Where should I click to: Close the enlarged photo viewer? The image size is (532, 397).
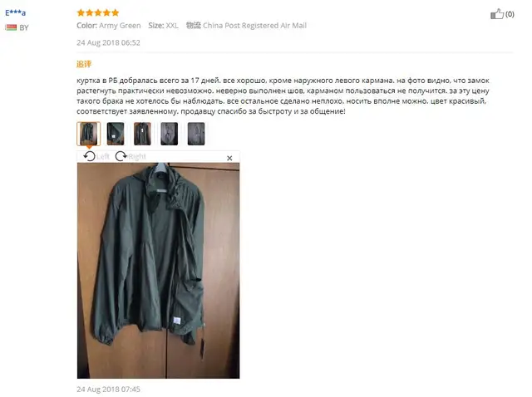pyautogui.click(x=229, y=158)
